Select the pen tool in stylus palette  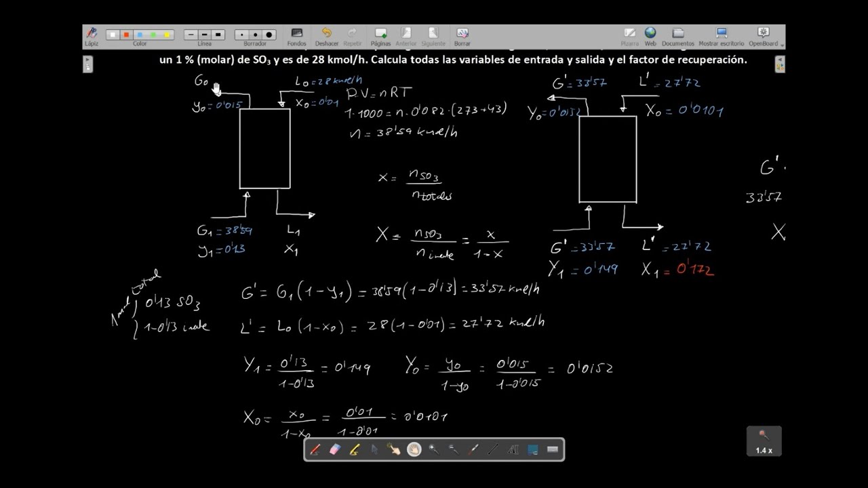click(315, 449)
